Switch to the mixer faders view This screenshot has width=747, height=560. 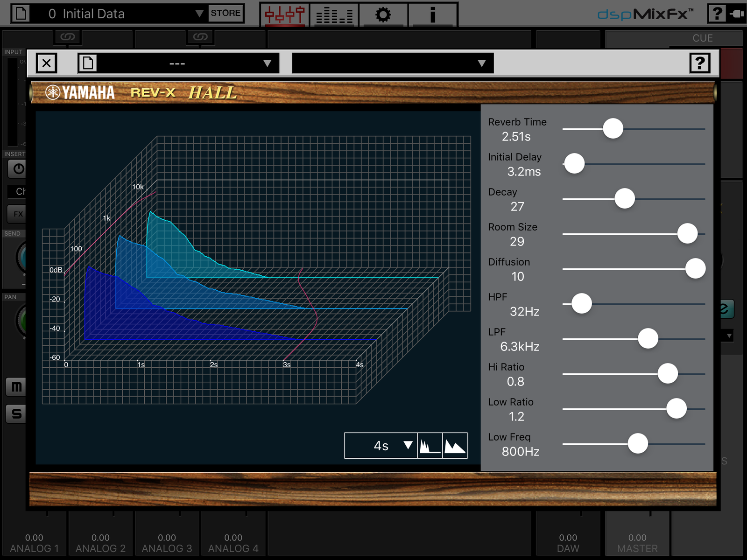click(x=285, y=14)
